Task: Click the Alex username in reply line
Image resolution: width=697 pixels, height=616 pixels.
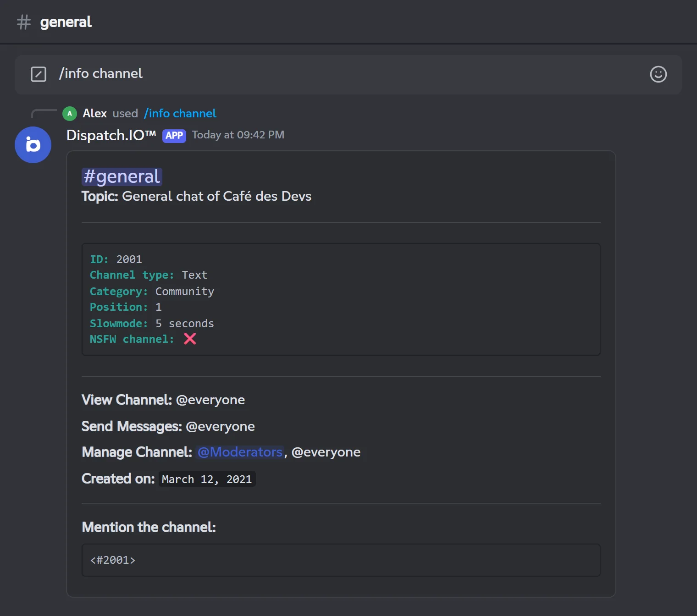Action: (94, 113)
